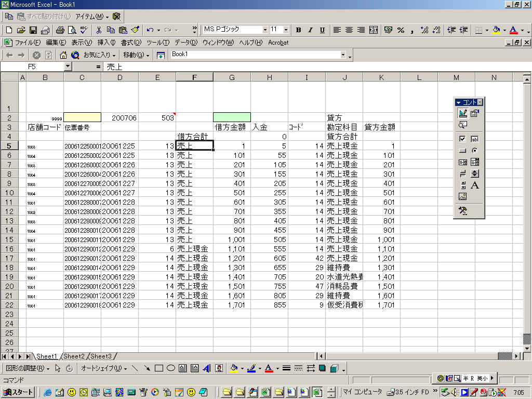Open the 図形の調整 Draw menu

pos(27,368)
